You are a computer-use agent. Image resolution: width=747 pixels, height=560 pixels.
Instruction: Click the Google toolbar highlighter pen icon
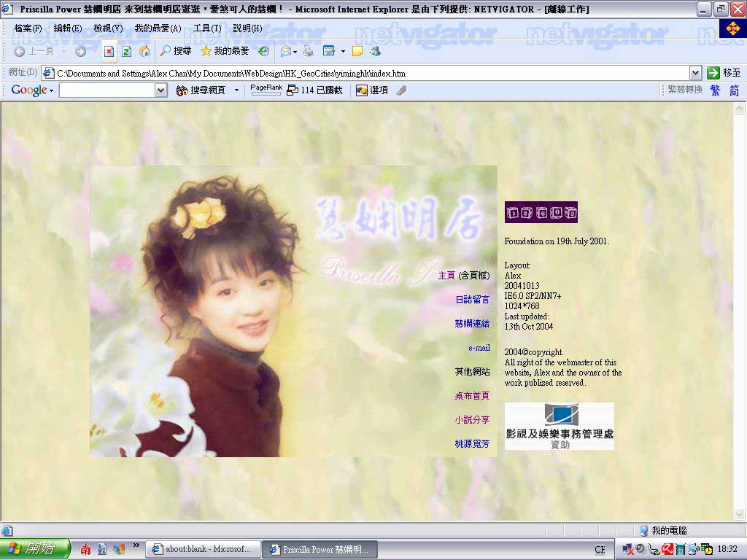[402, 90]
